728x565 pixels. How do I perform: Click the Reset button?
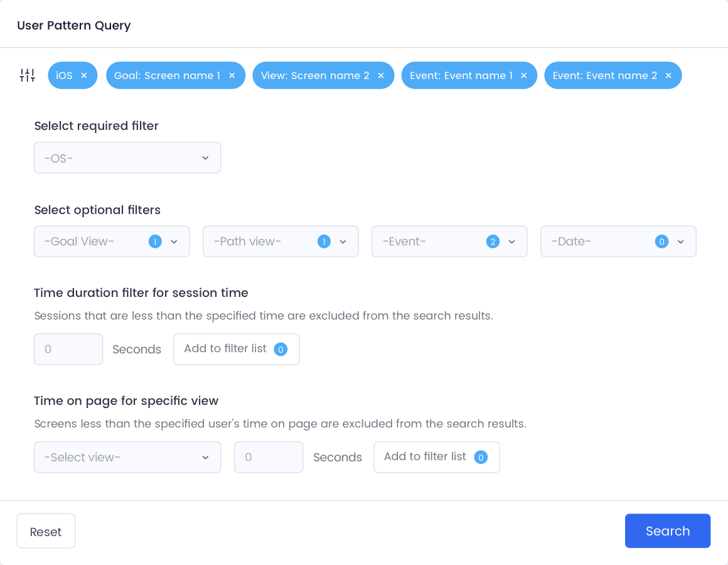pyautogui.click(x=46, y=531)
